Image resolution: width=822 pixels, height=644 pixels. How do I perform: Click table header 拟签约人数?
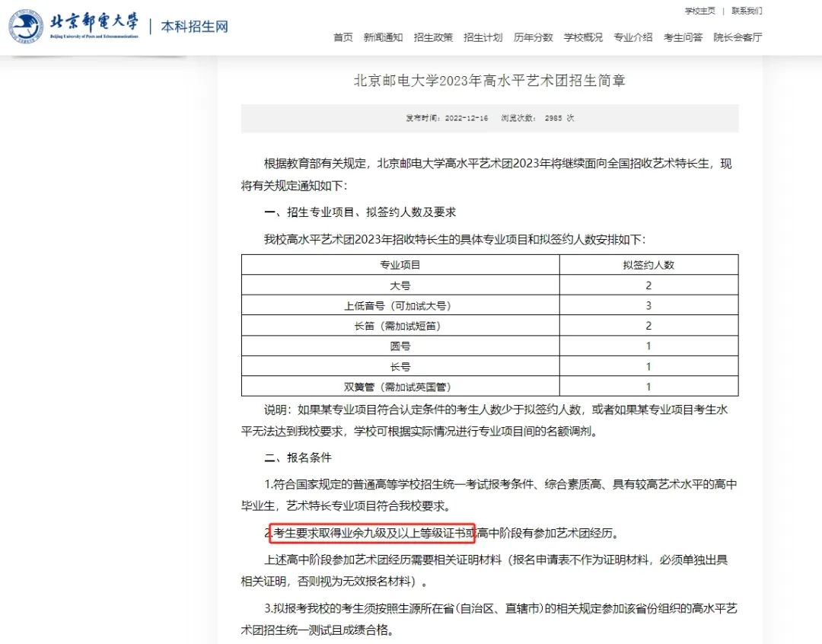(x=648, y=265)
